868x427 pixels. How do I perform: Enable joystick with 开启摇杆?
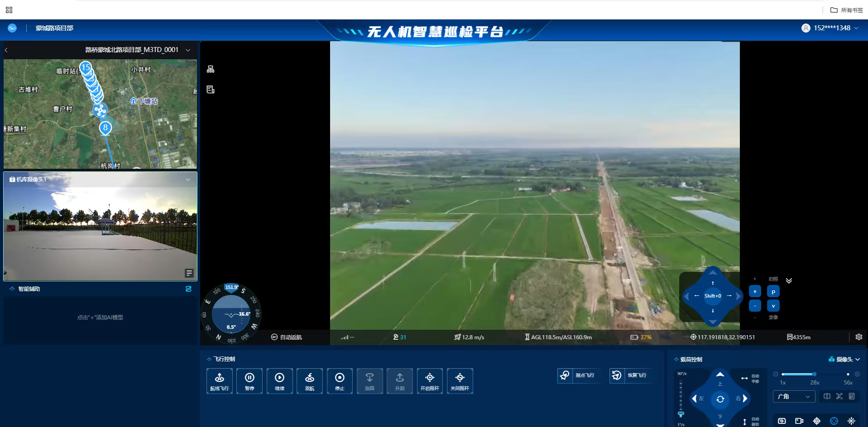(x=430, y=381)
